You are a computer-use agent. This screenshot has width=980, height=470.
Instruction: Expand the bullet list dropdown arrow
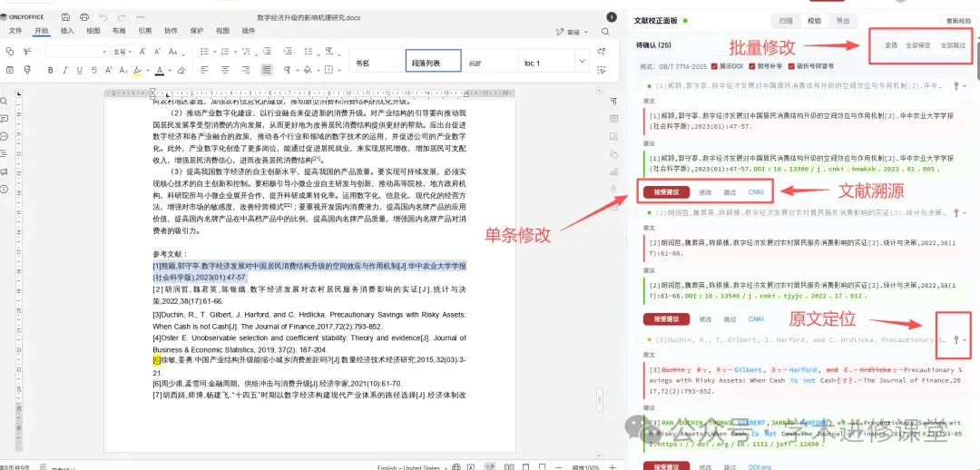(x=214, y=52)
